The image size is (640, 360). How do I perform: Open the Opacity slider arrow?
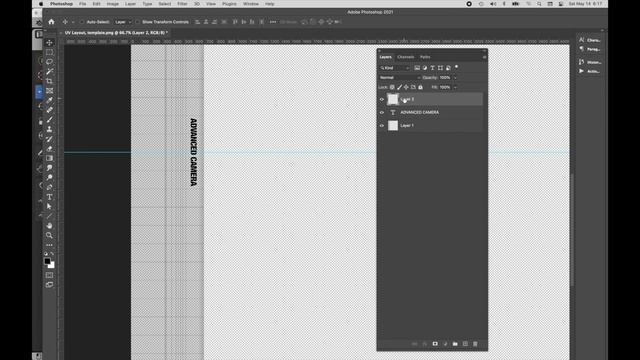pos(455,78)
